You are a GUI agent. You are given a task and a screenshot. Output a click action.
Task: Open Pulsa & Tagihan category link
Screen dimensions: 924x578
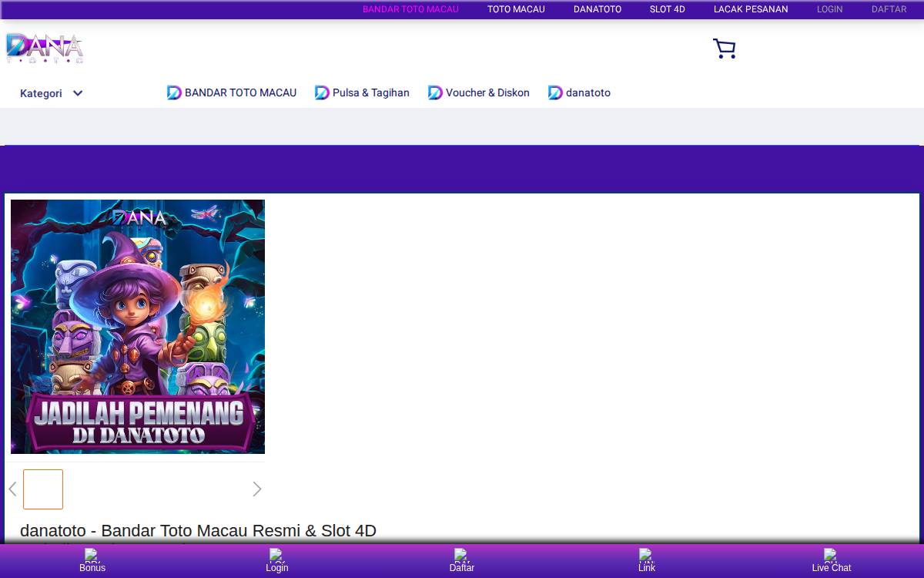(x=362, y=92)
